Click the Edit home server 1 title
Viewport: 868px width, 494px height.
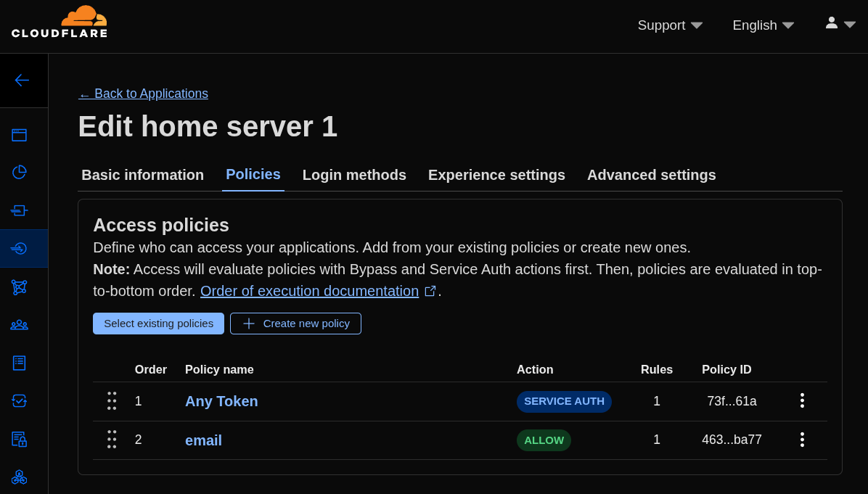click(208, 127)
